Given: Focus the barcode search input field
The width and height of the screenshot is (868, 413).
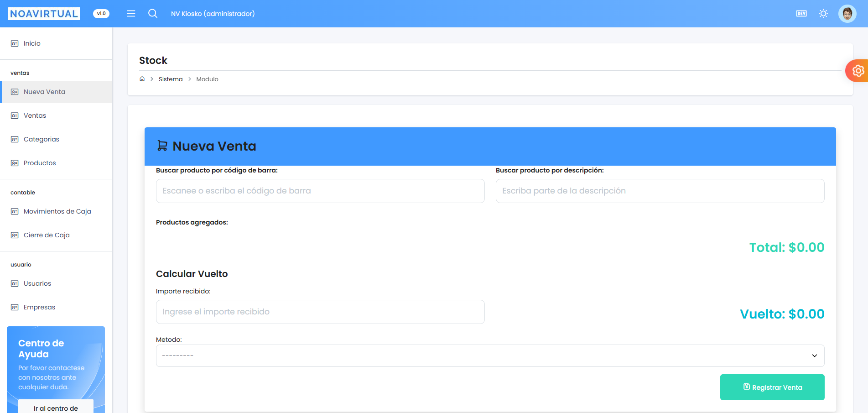Looking at the screenshot, I should coord(320,191).
